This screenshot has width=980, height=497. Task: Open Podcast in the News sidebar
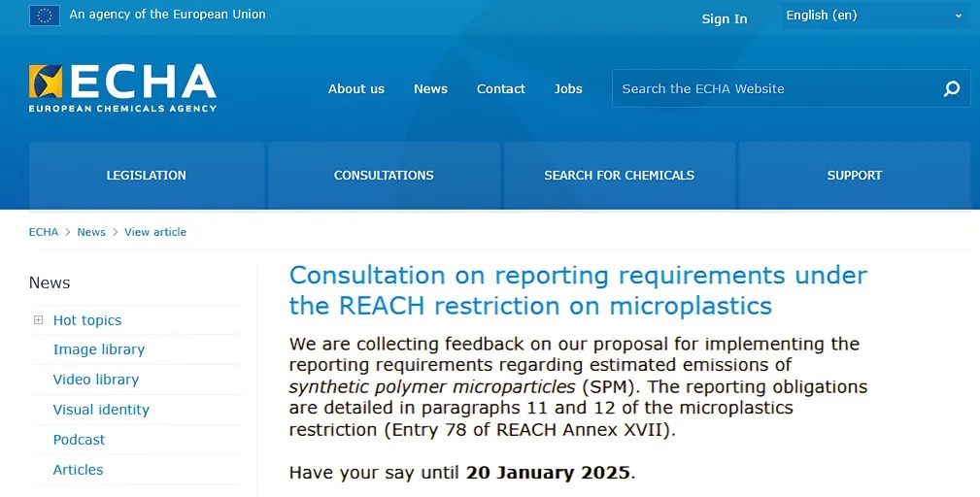click(79, 440)
